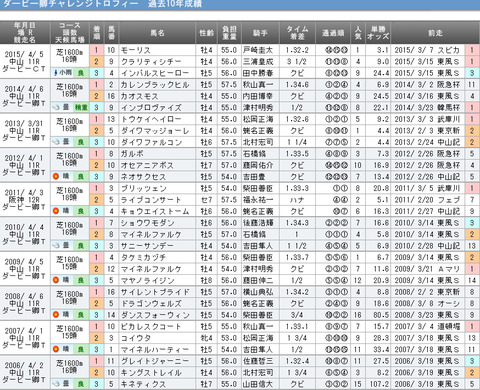Screen dimensions: 480x390
Task: Select horse name タケミカヅチ
Action: (x=143, y=258)
